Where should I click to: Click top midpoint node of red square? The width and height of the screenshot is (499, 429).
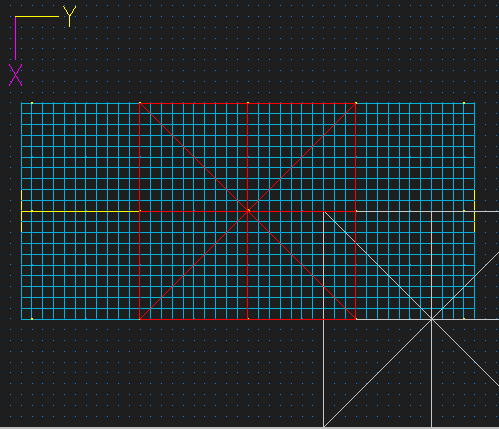(248, 103)
